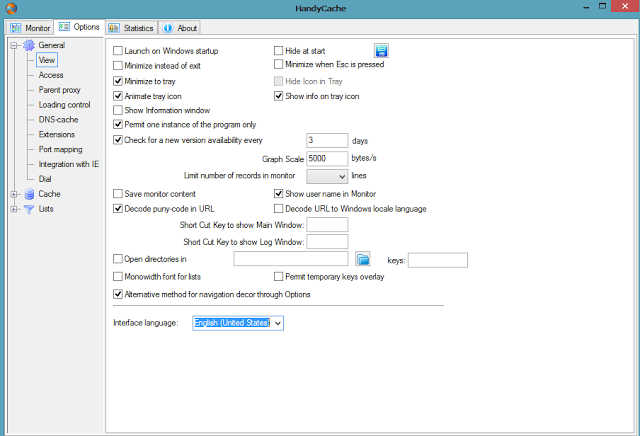
Task: Enable Open directories in checkbox
Action: tap(118, 259)
